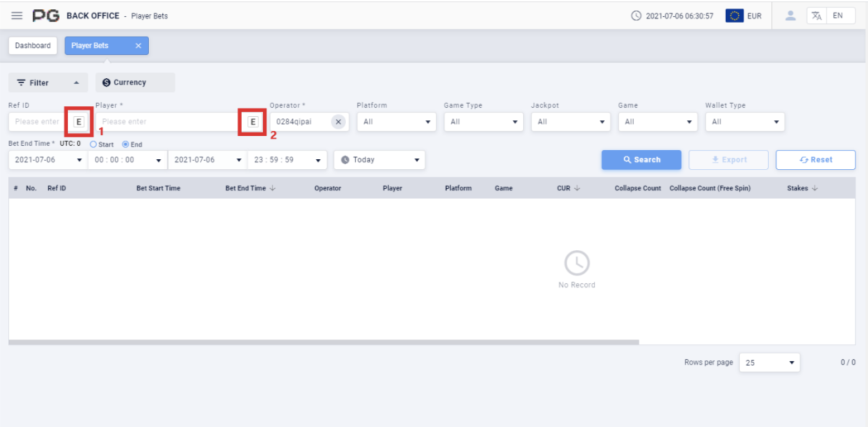Expand the Game Type dropdown
The height and width of the screenshot is (427, 868).
pyautogui.click(x=483, y=122)
